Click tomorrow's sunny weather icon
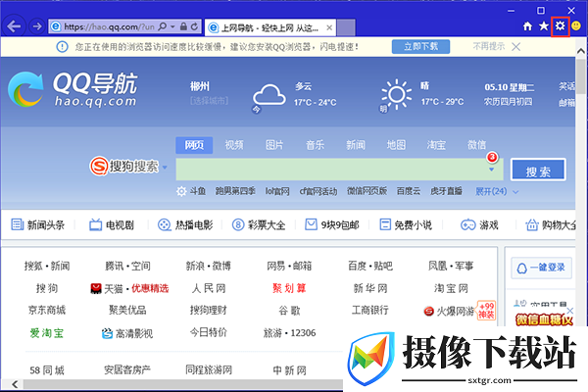The image size is (588, 392). (395, 95)
